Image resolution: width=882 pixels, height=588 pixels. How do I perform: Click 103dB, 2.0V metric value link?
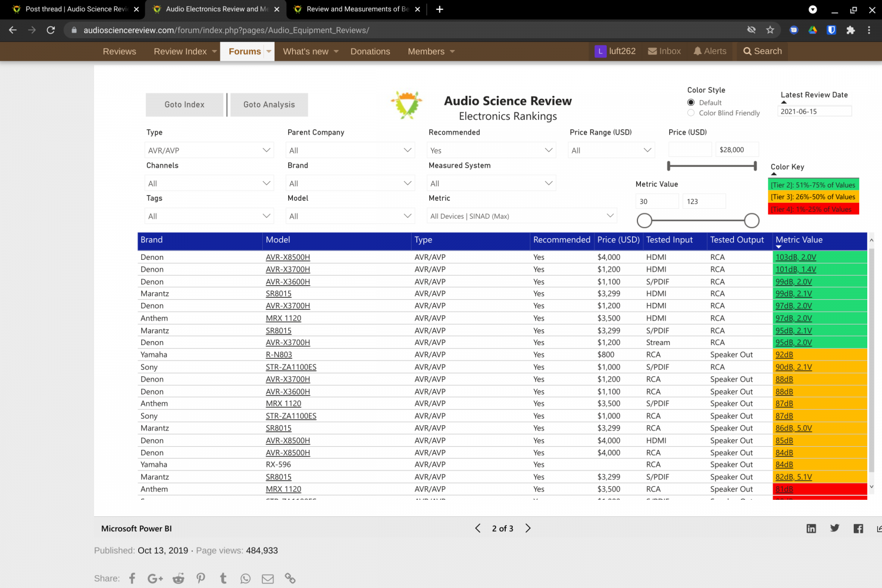tap(796, 257)
